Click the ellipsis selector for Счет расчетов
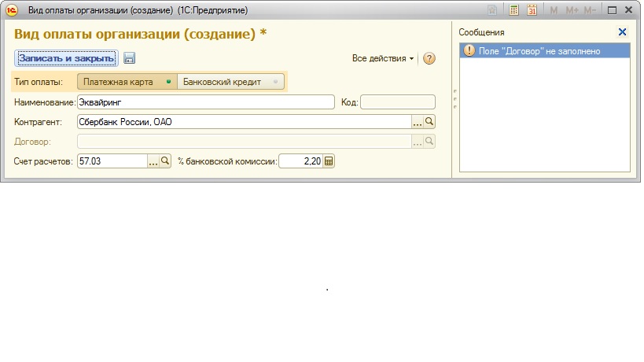 point(153,161)
